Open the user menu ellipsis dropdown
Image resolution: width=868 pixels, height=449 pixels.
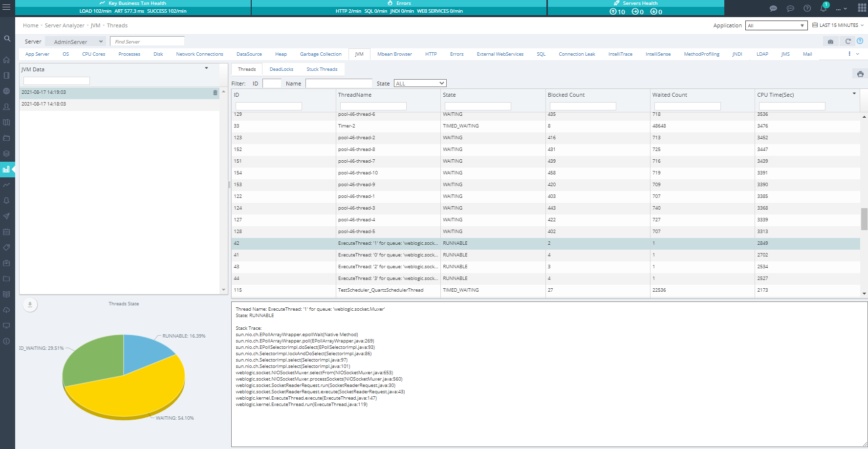coord(841,8)
